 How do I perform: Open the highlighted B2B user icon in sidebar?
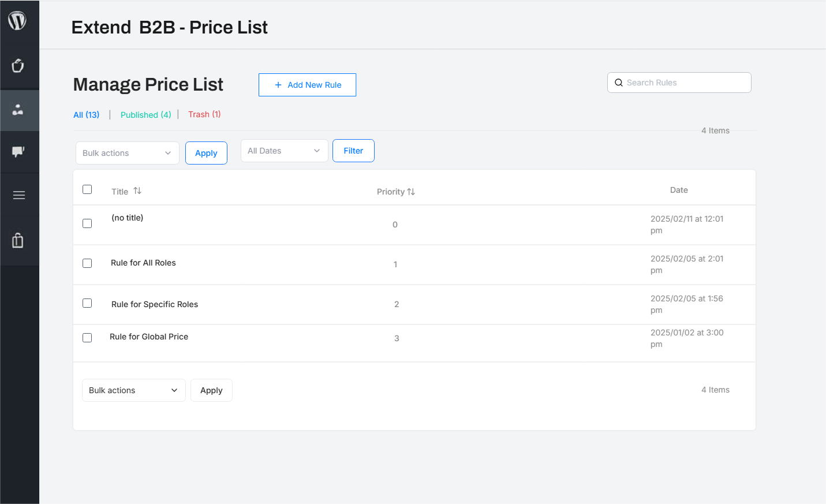[x=18, y=110]
